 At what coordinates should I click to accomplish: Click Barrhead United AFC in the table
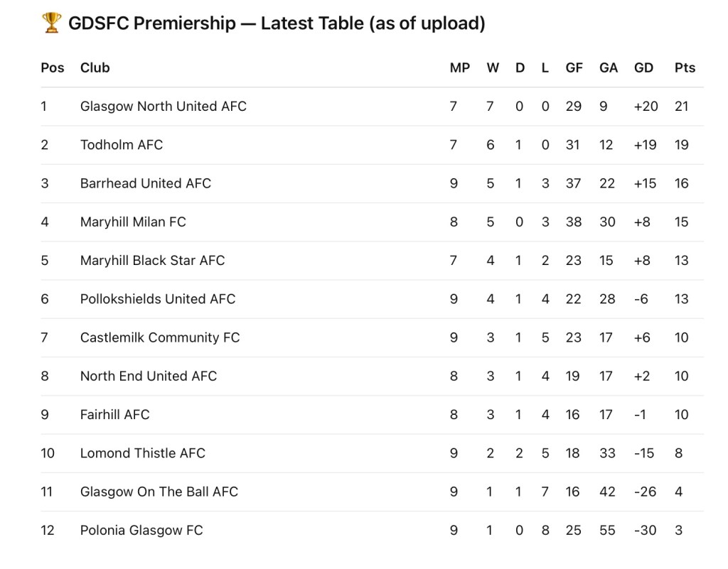(146, 183)
